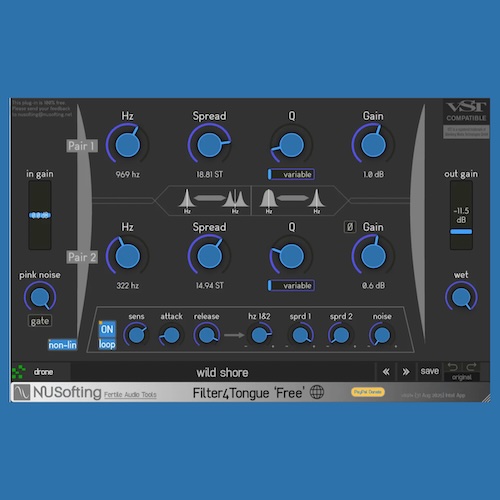Click the out gain slider handle
Viewport: 500px width, 500px height.
click(x=461, y=232)
